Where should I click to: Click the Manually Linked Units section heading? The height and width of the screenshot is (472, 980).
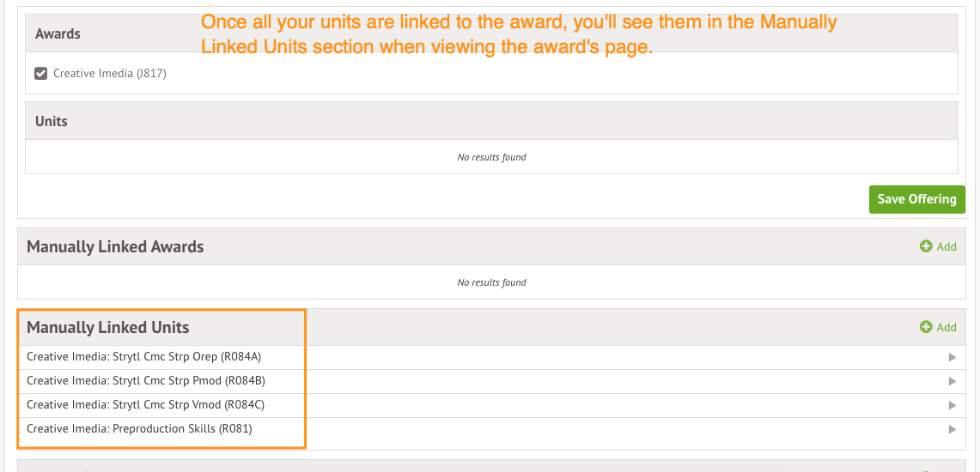tap(108, 327)
